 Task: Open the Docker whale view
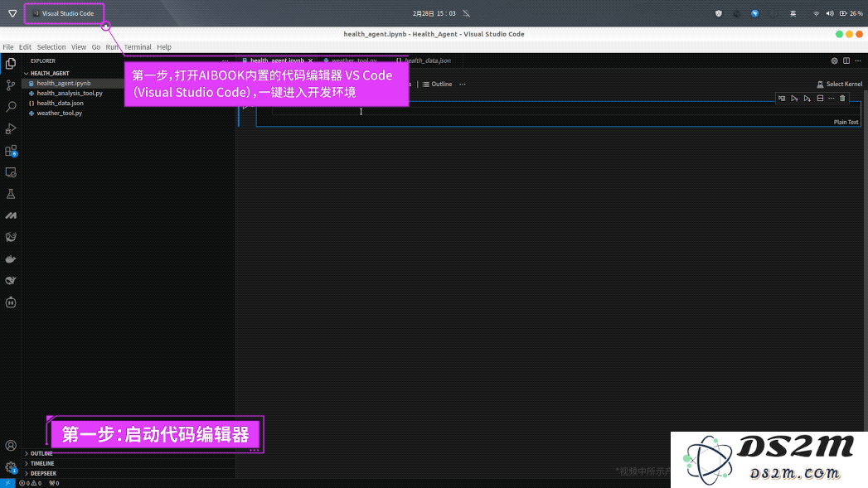[x=11, y=259]
